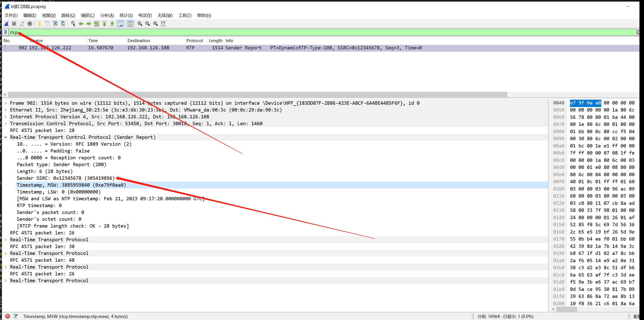Jump to the first packet
This screenshot has width=644, height=320.
[104, 23]
